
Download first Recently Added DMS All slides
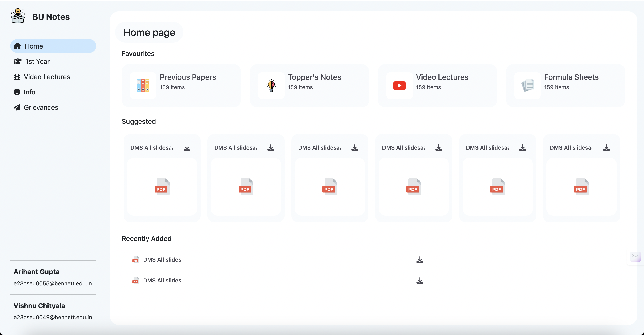420,260
